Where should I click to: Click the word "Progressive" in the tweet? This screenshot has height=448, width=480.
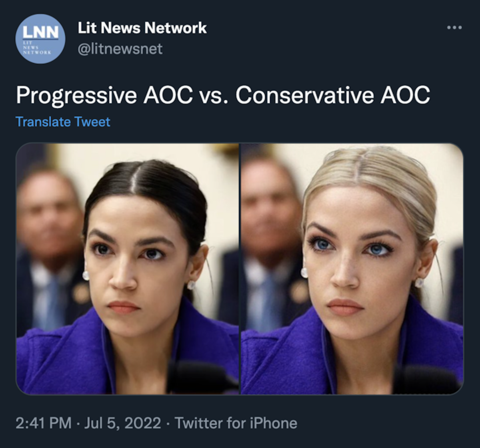coord(76,96)
